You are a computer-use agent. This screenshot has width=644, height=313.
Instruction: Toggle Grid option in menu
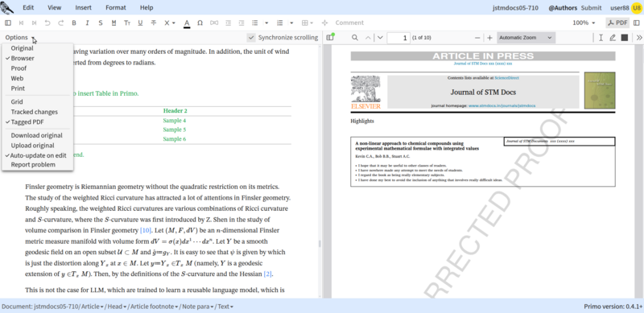pyautogui.click(x=17, y=102)
